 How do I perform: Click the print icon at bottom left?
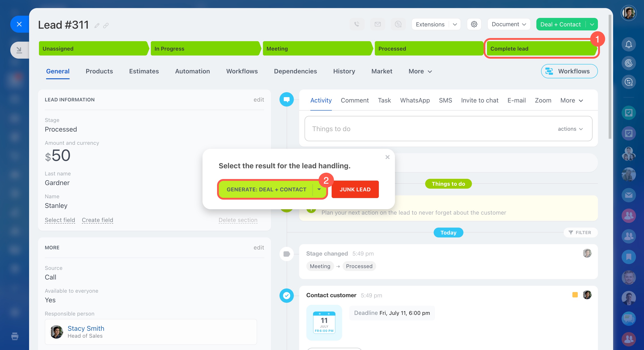15,336
